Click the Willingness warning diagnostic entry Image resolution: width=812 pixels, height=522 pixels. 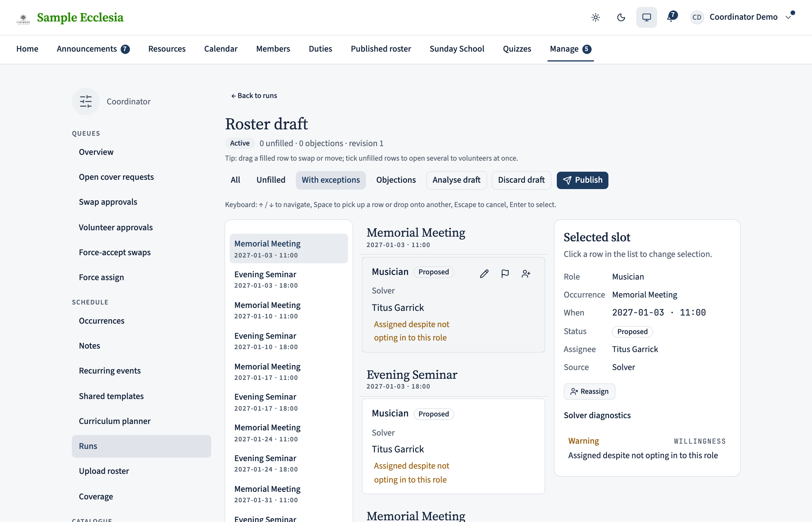[647, 448]
